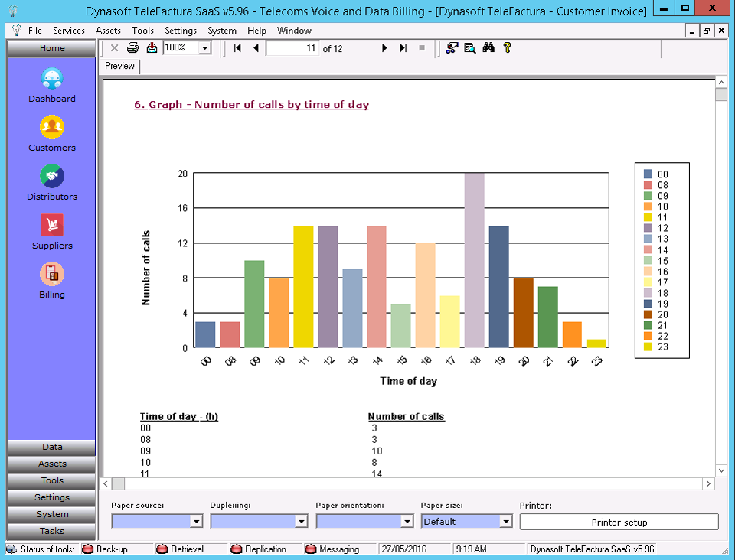735x560 pixels.
Task: Select the Billing icon in the sidebar
Action: point(52,274)
